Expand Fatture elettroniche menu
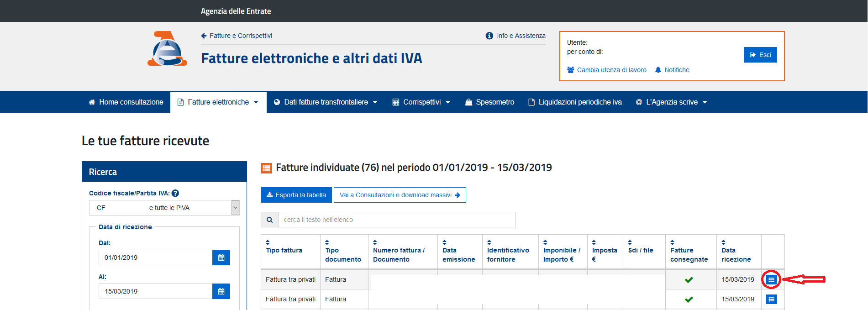The image size is (868, 310). tap(218, 102)
